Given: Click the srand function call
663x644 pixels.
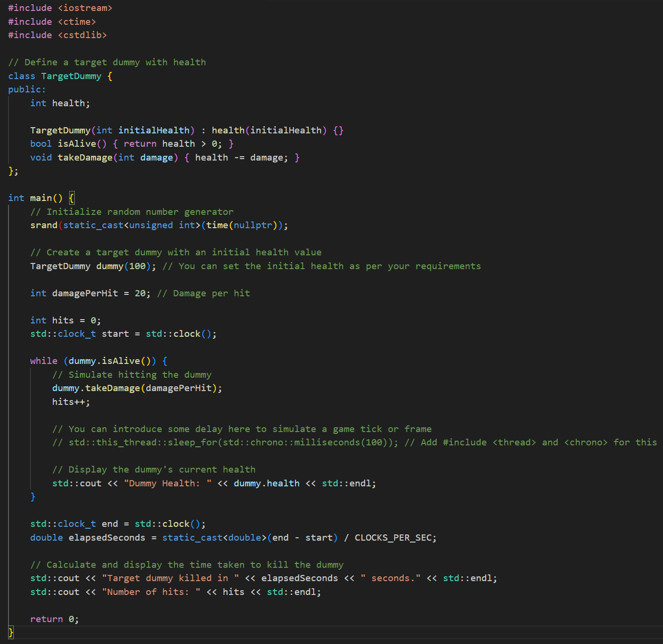Looking at the screenshot, I should pos(44,225).
